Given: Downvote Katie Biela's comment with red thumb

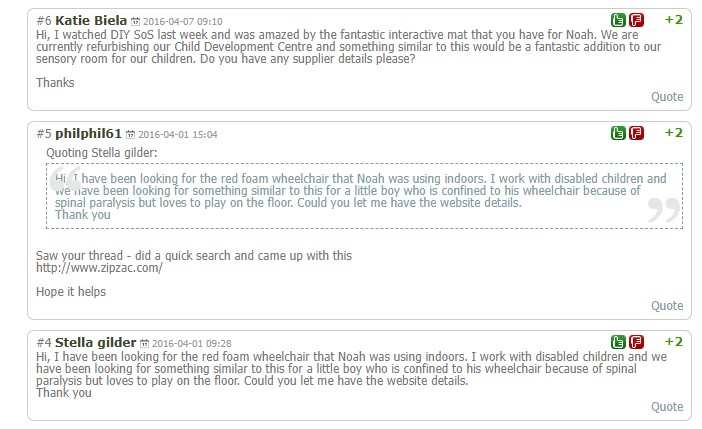Looking at the screenshot, I should (x=637, y=20).
